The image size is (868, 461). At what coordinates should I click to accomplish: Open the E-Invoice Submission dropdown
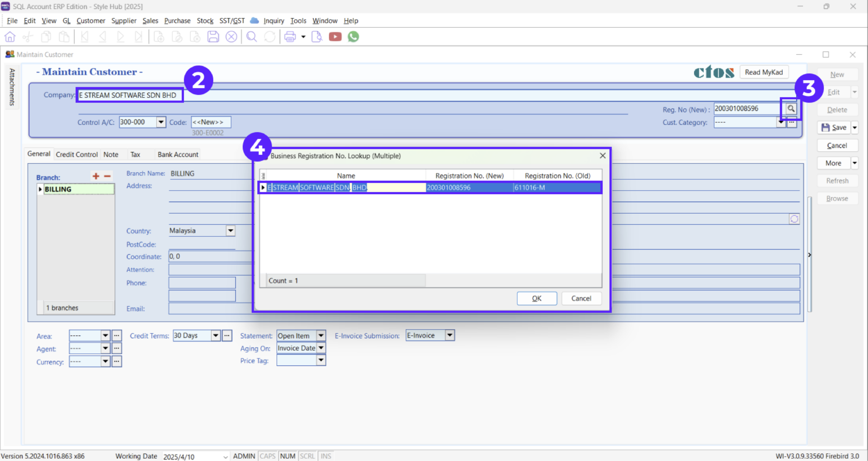pyautogui.click(x=449, y=335)
